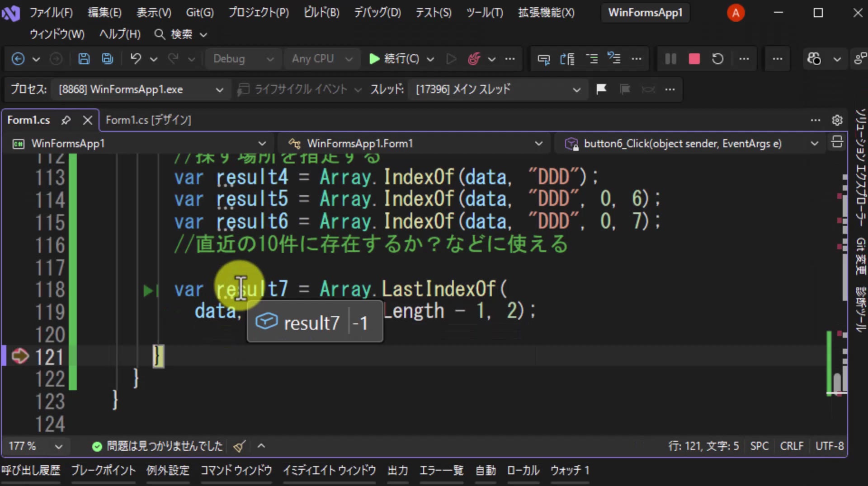Open the editor settings gear icon
The width and height of the screenshot is (868, 486).
coord(837,120)
